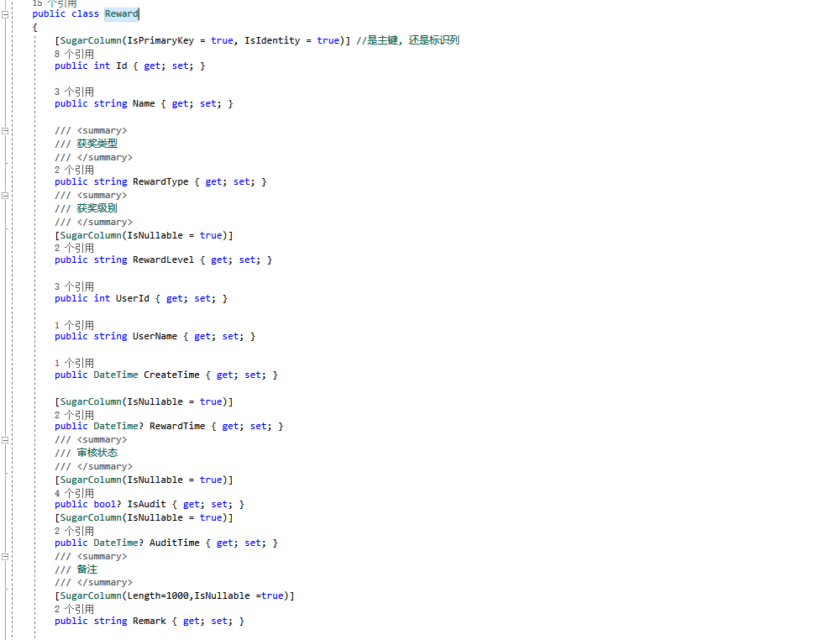The height and width of the screenshot is (640, 840).
Task: Place cursor on the Reward class name
Action: [x=120, y=13]
